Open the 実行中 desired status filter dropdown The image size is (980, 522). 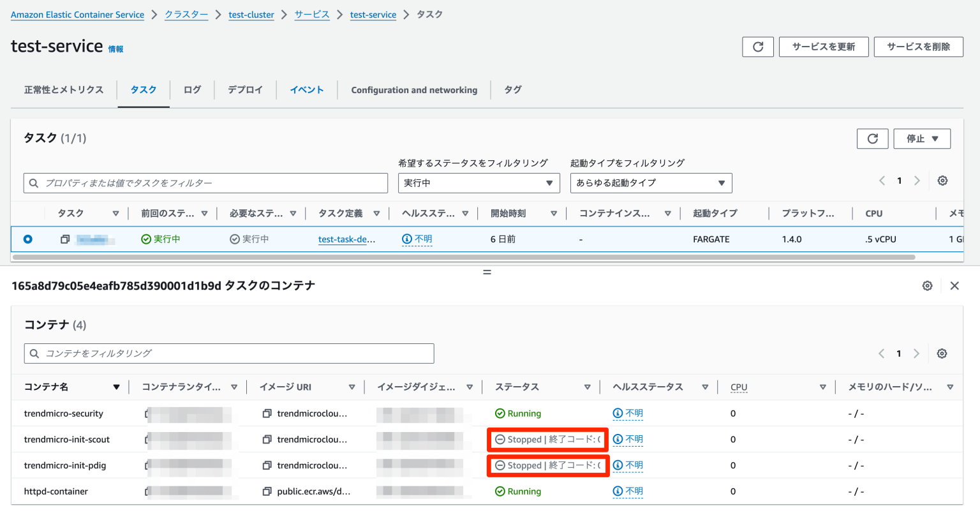[479, 183]
